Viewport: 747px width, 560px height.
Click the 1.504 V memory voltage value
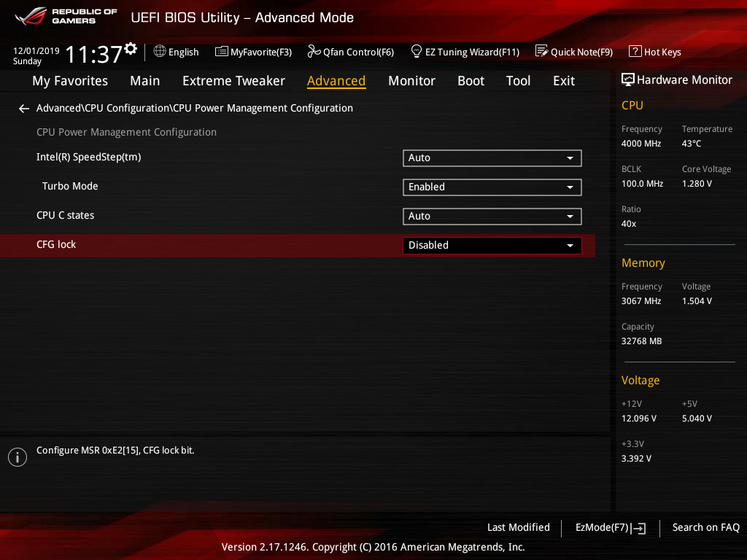[697, 301]
